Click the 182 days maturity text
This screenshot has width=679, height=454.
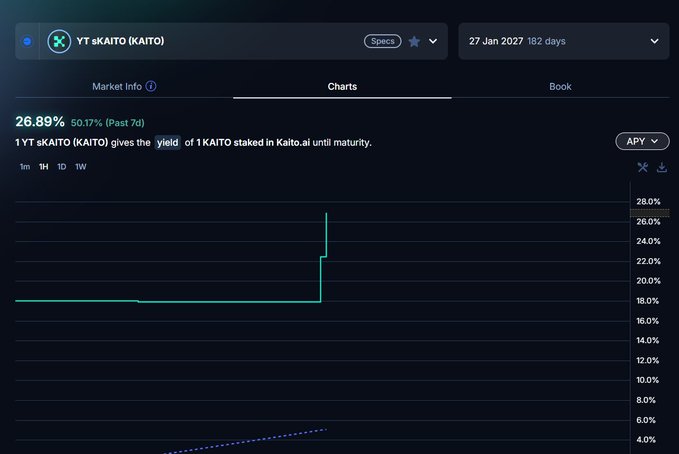pyautogui.click(x=546, y=41)
